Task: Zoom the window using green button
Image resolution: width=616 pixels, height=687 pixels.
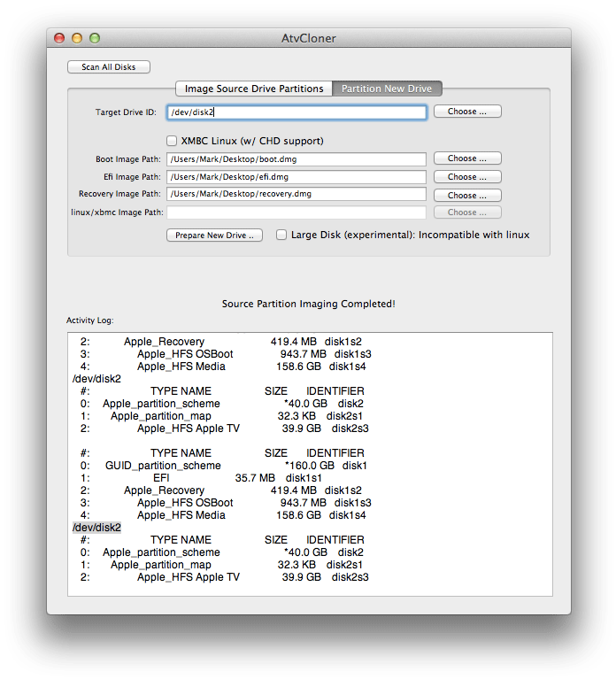Action: point(95,38)
